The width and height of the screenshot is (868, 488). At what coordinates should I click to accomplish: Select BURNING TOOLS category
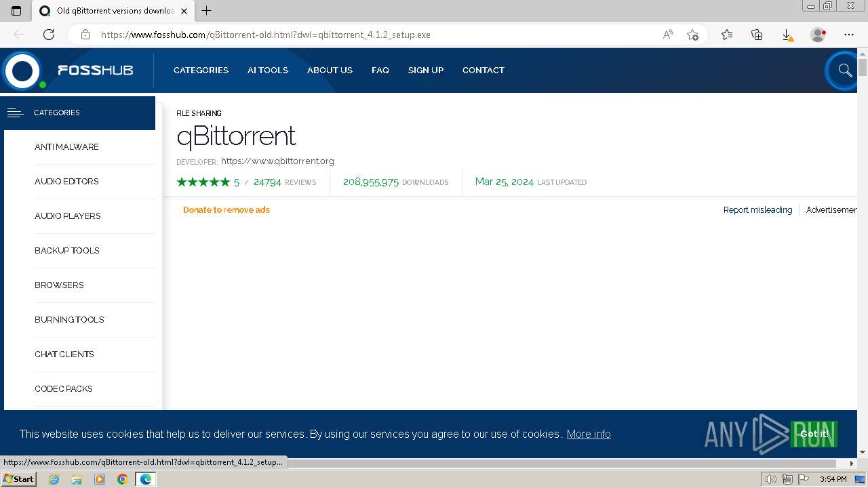click(69, 320)
